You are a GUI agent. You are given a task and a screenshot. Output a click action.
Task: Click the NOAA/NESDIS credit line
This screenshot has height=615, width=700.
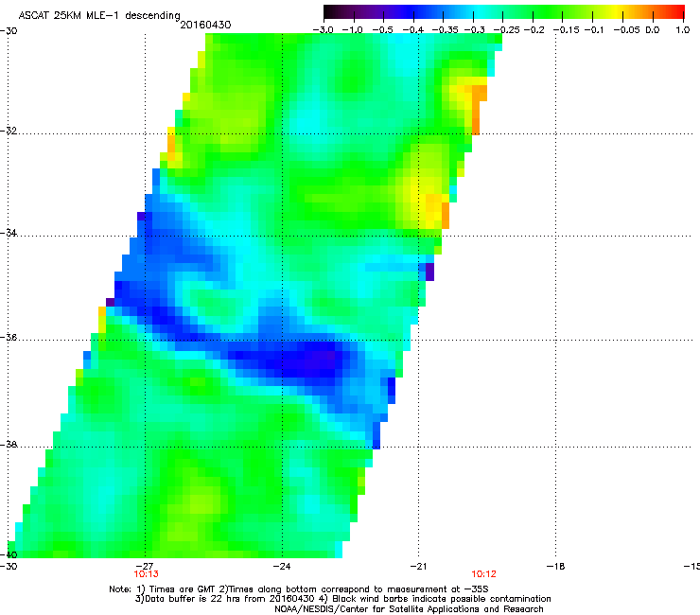coord(409,609)
